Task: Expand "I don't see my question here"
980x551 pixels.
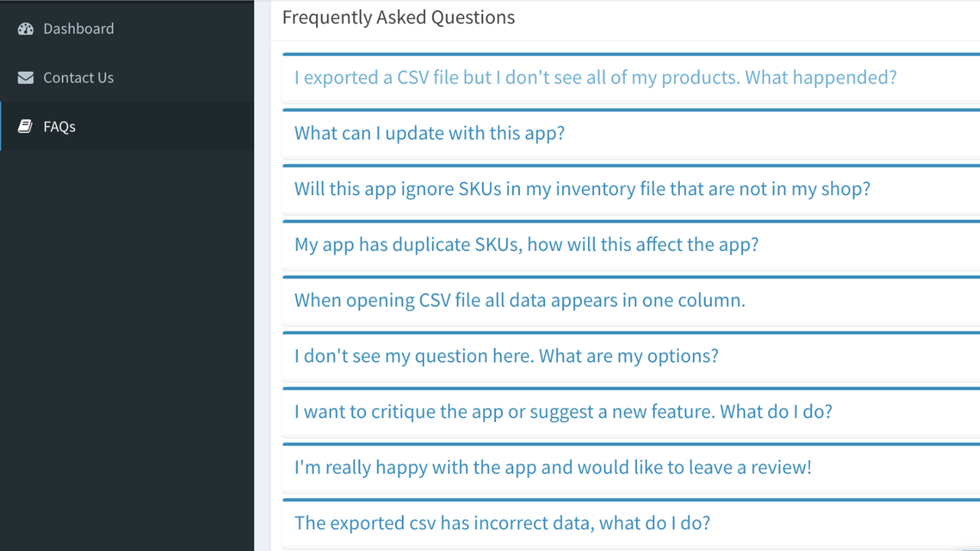Action: (506, 356)
